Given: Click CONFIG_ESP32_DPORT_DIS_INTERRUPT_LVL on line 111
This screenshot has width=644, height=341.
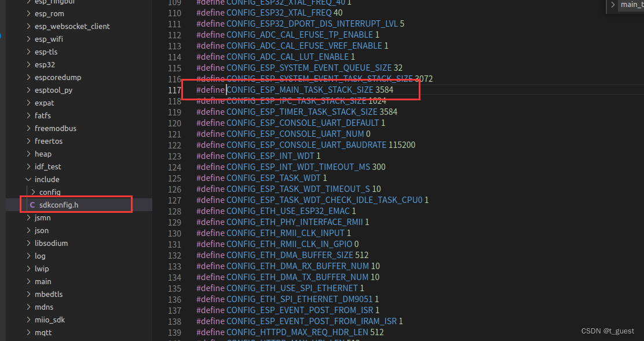Looking at the screenshot, I should click(x=312, y=24).
